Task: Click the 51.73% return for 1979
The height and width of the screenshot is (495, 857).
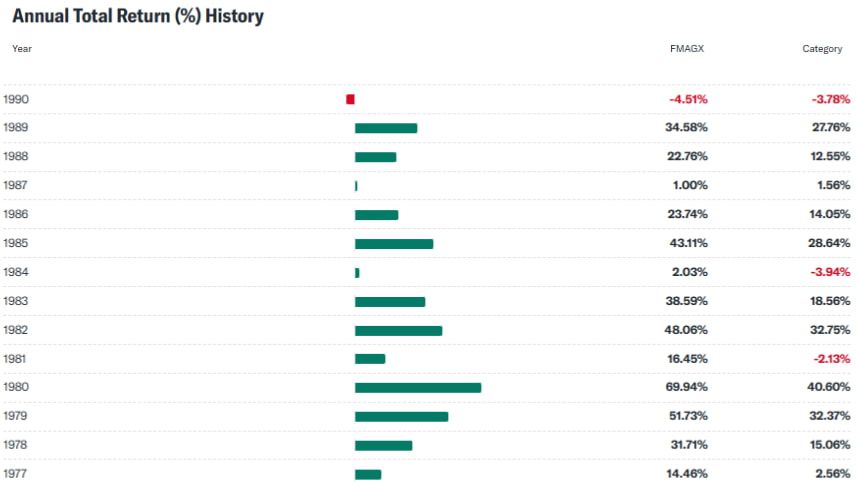Action: (688, 416)
